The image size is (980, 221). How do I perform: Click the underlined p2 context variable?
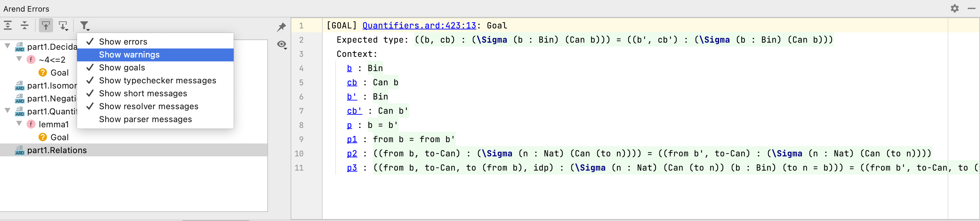(x=352, y=153)
